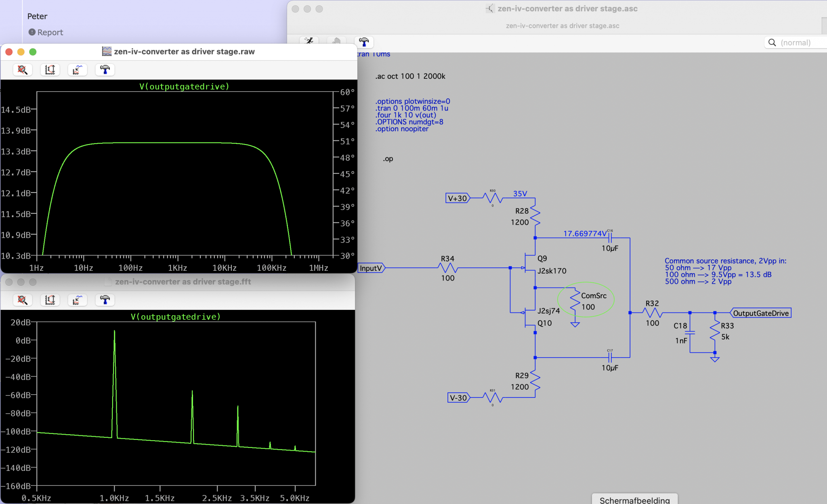Click the autorange Y-axis icon in the .fft window
Viewport: 827px width, 504px height.
pos(50,300)
